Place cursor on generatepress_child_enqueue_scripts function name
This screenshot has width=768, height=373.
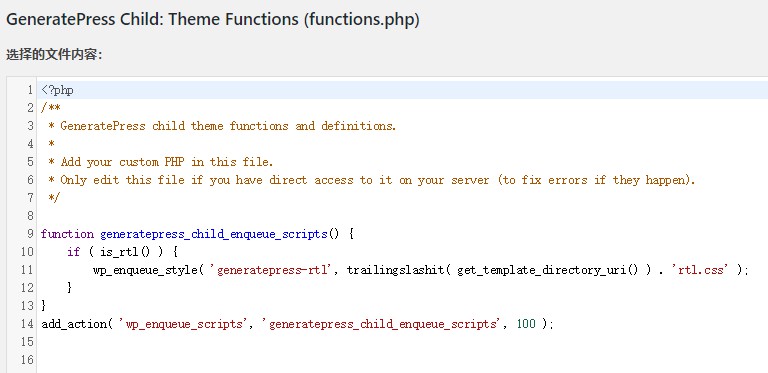tap(214, 234)
